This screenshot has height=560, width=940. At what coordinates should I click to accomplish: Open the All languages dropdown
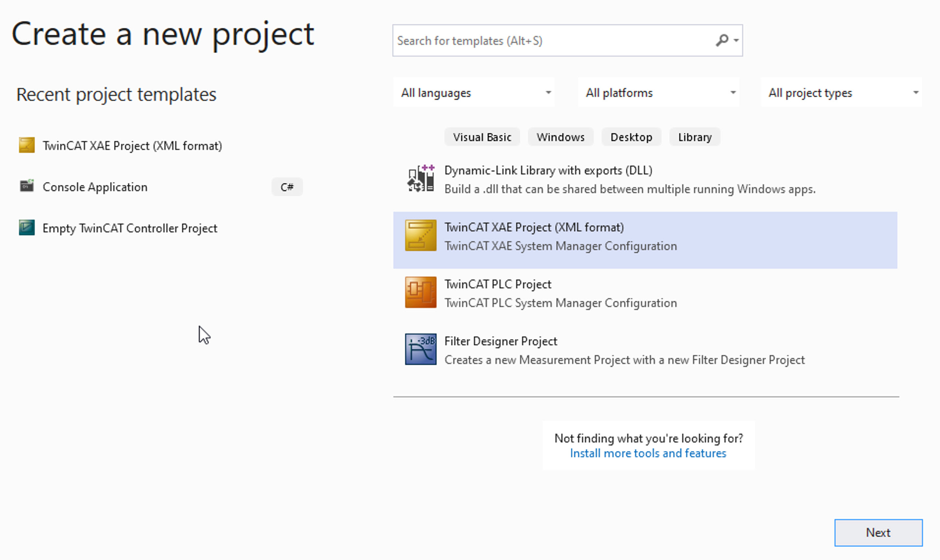[x=474, y=92]
